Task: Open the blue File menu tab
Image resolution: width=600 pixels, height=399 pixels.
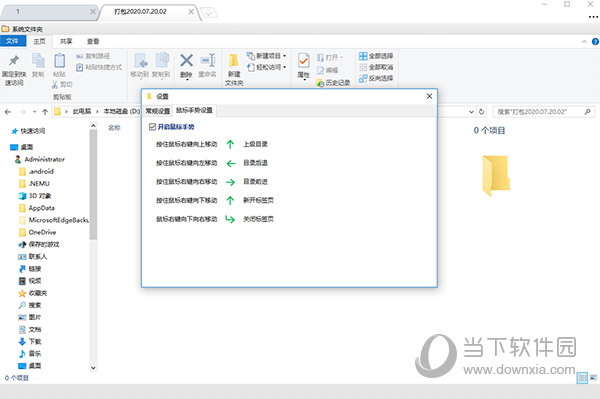Action: tap(13, 41)
